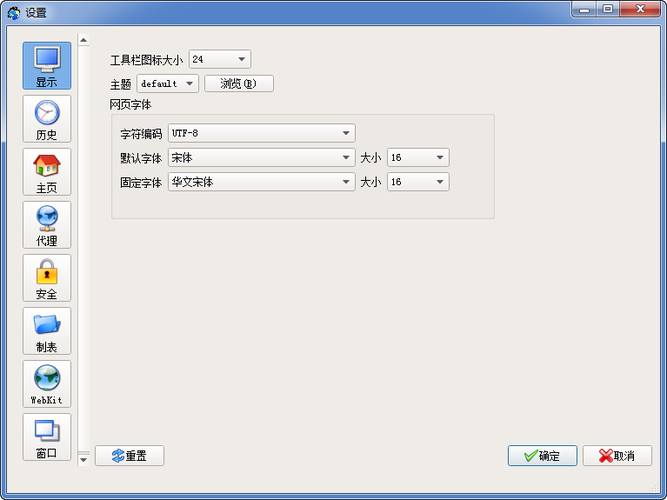The height and width of the screenshot is (500, 667).
Task: Confirm settings with the 确定 button
Action: (542, 456)
